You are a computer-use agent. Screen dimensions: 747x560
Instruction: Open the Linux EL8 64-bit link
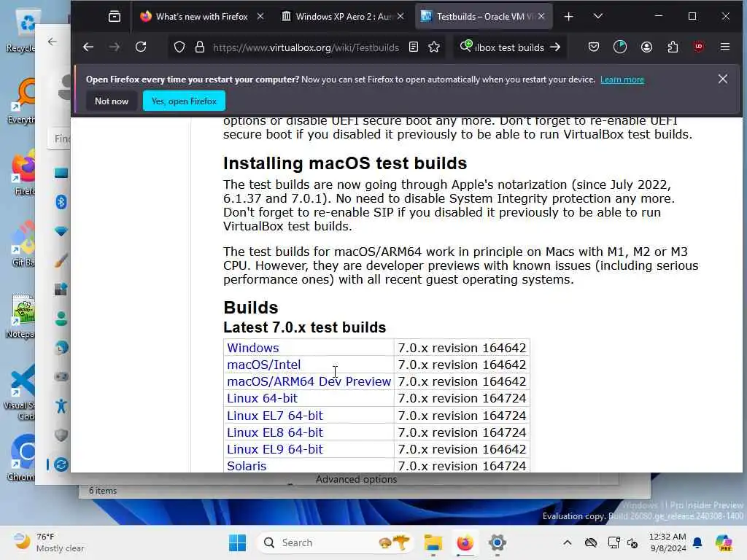coord(275,432)
